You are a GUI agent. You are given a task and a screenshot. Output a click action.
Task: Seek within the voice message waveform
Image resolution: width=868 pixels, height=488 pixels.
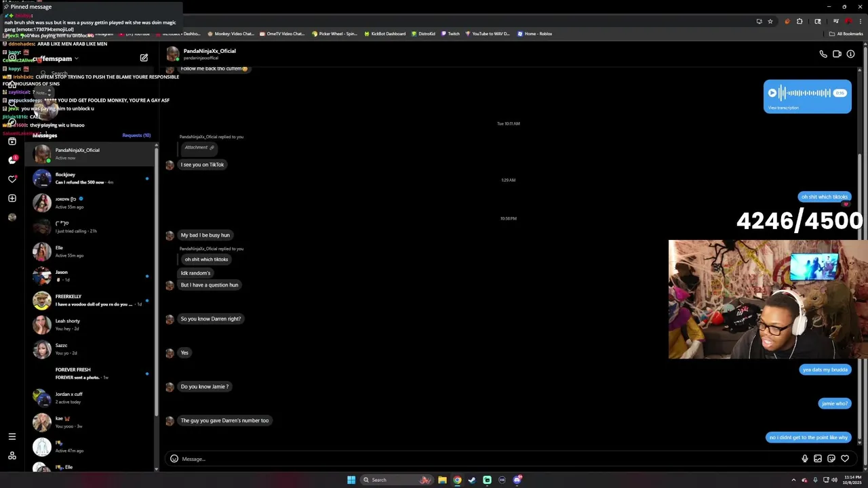pos(805,93)
